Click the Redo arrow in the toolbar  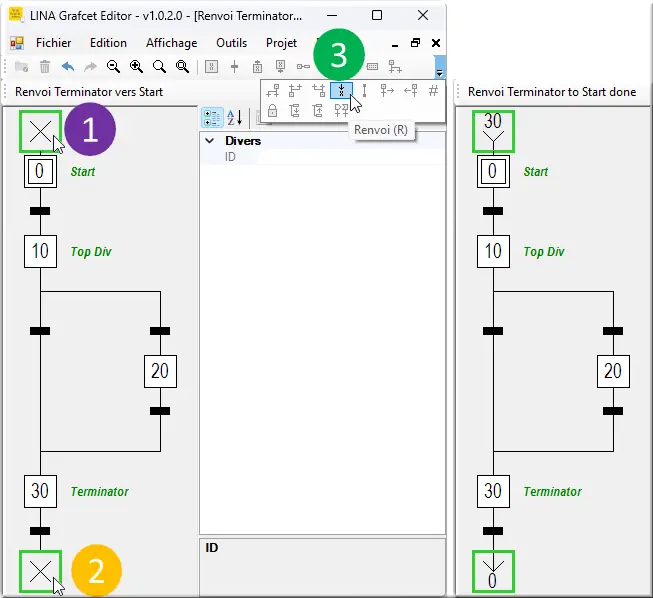[90, 67]
